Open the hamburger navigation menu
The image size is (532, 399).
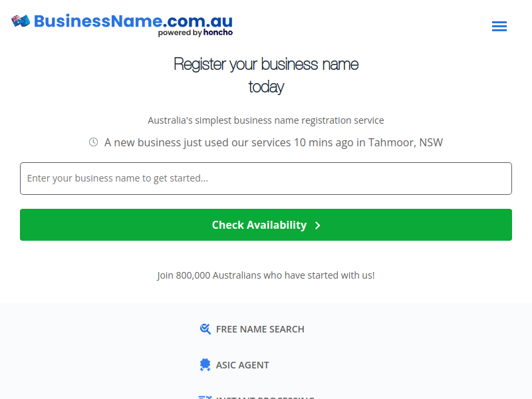(499, 26)
